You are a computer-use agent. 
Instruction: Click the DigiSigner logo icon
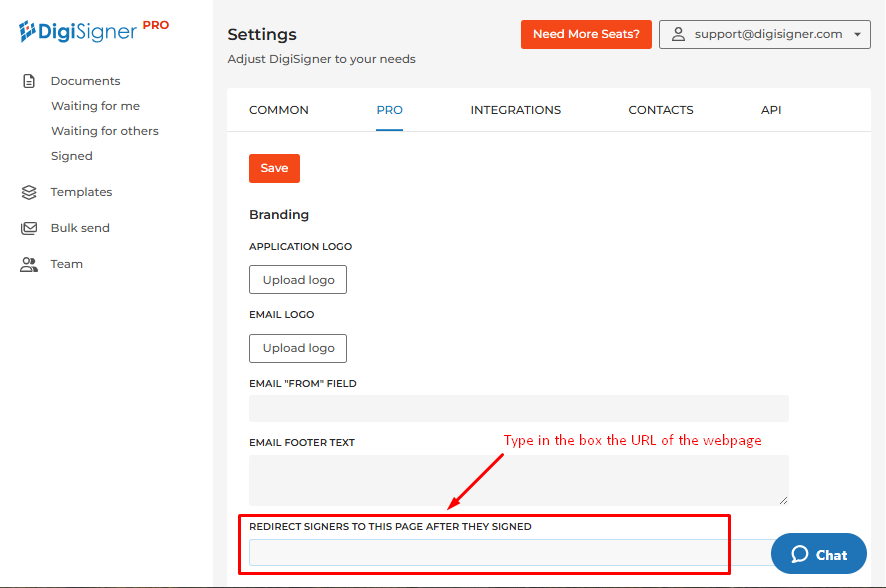point(28,31)
